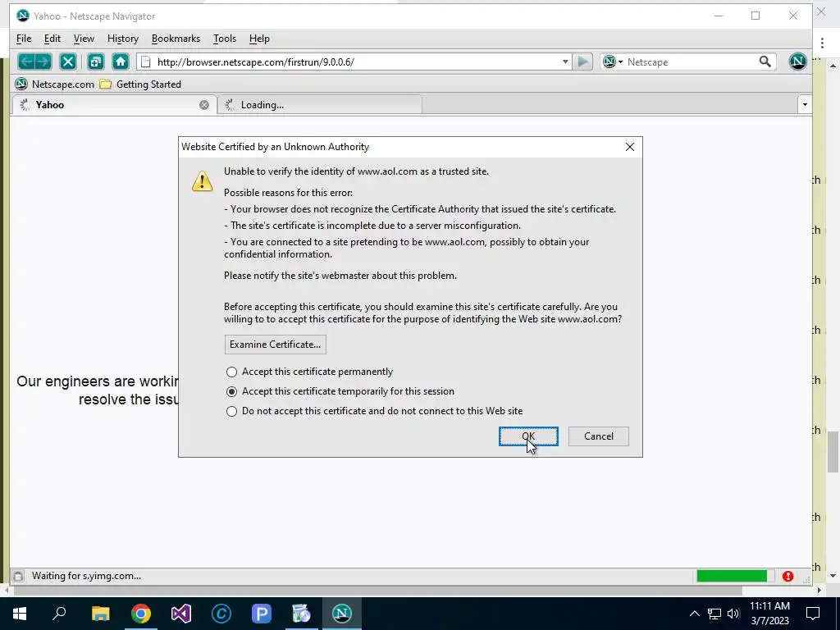Go back with the left arrow button
The image size is (840, 630).
(27, 62)
